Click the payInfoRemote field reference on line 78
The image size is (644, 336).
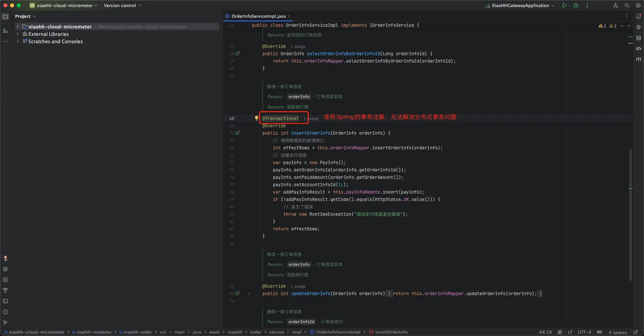click(x=362, y=192)
